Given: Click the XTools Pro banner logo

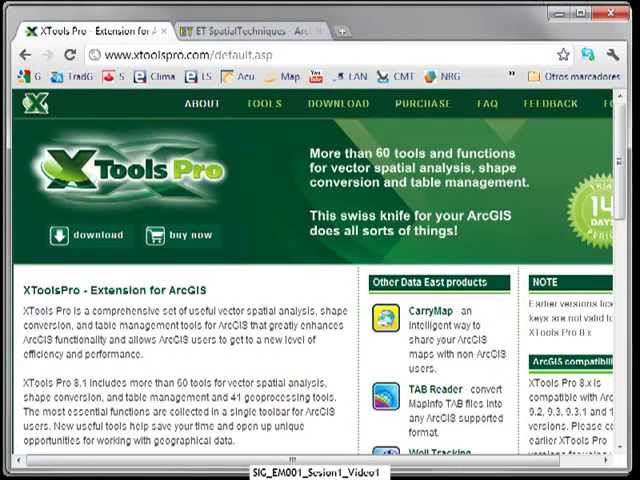Looking at the screenshot, I should pyautogui.click(x=131, y=169).
